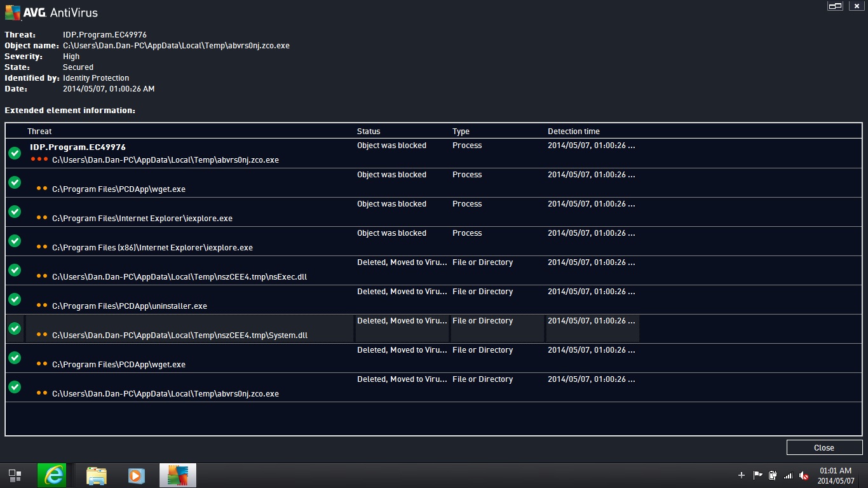This screenshot has height=488, width=868.
Task: Open Action Center flag icon in tray
Action: click(x=757, y=475)
